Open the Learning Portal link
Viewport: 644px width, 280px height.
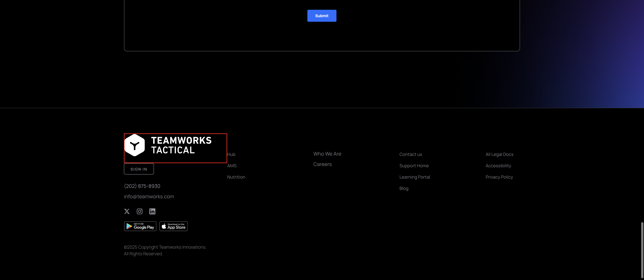(414, 177)
